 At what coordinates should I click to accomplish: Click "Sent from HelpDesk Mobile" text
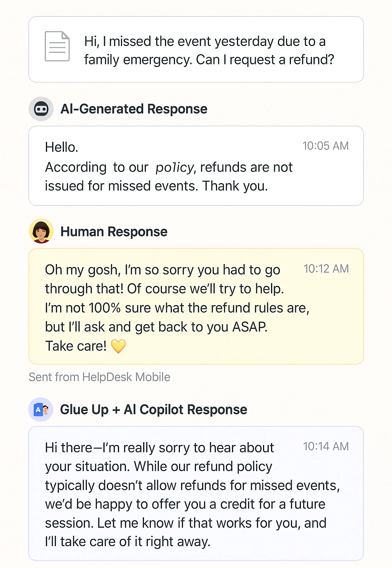tap(100, 377)
